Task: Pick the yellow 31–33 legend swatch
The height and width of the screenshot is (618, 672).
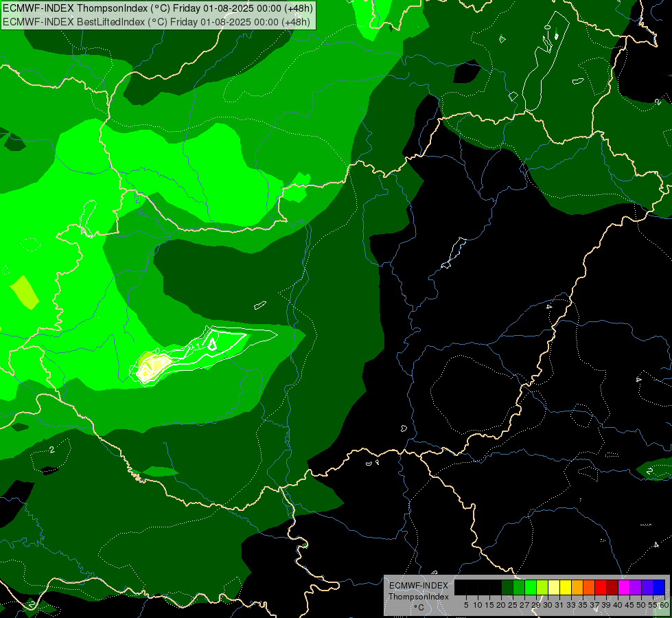Action: [566, 587]
